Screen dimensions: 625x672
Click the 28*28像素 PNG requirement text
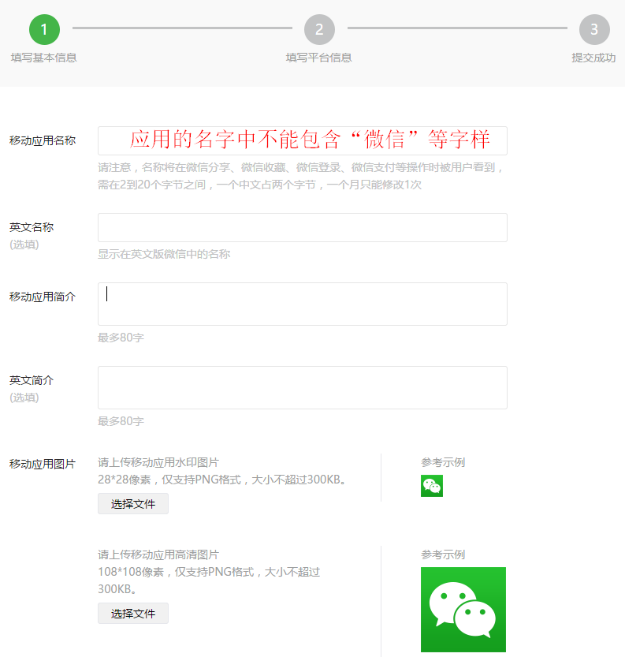222,480
